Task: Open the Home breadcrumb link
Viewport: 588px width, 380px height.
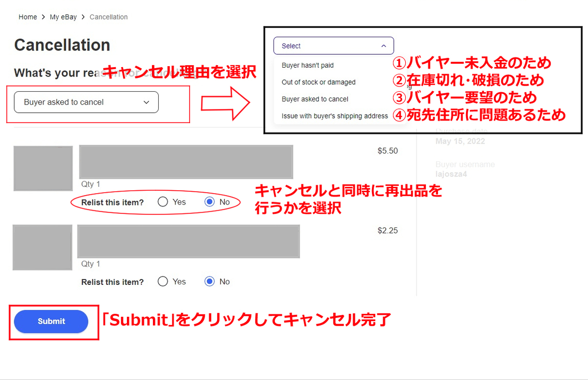Action: (27, 17)
